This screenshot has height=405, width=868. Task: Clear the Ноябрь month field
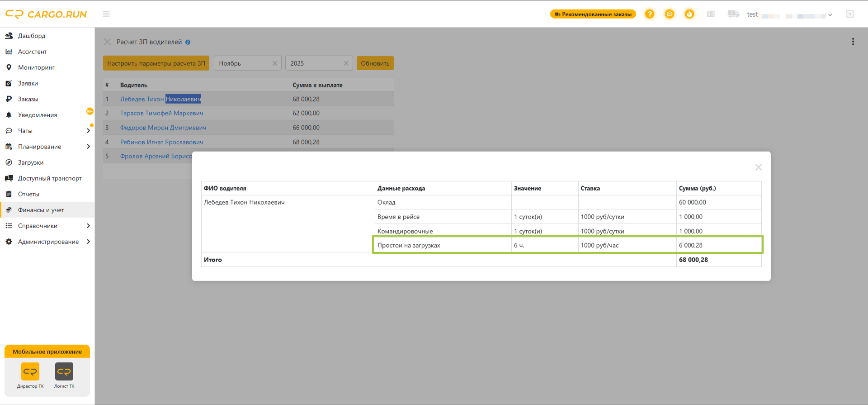(274, 63)
